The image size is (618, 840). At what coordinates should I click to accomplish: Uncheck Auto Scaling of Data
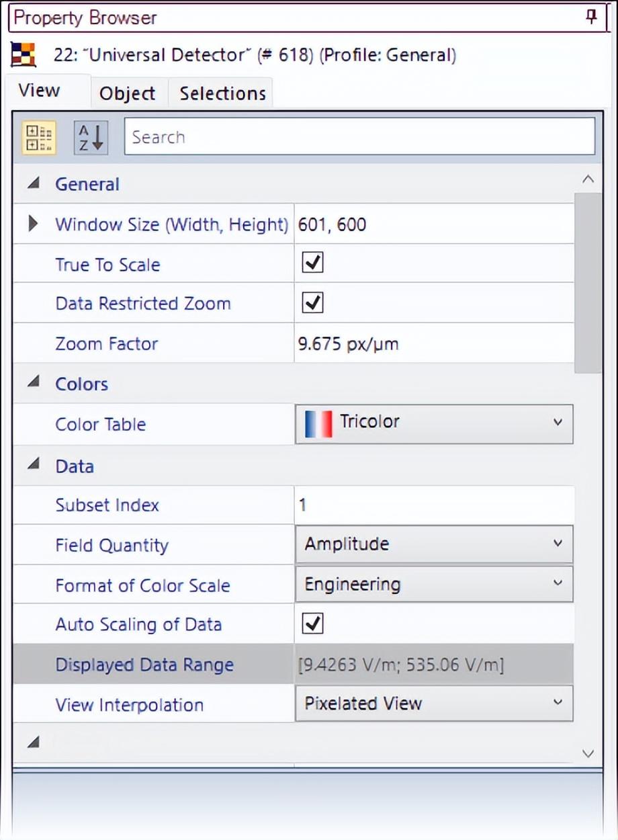coord(313,624)
